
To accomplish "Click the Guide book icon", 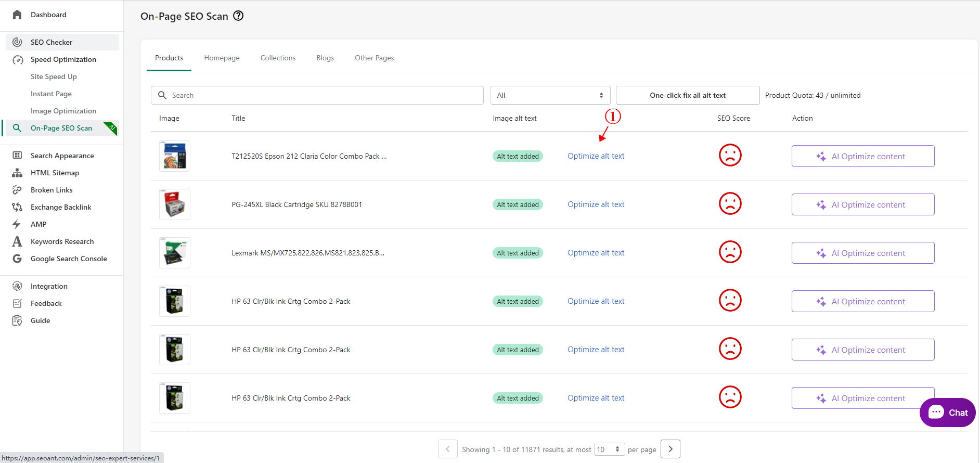I will pos(17,320).
